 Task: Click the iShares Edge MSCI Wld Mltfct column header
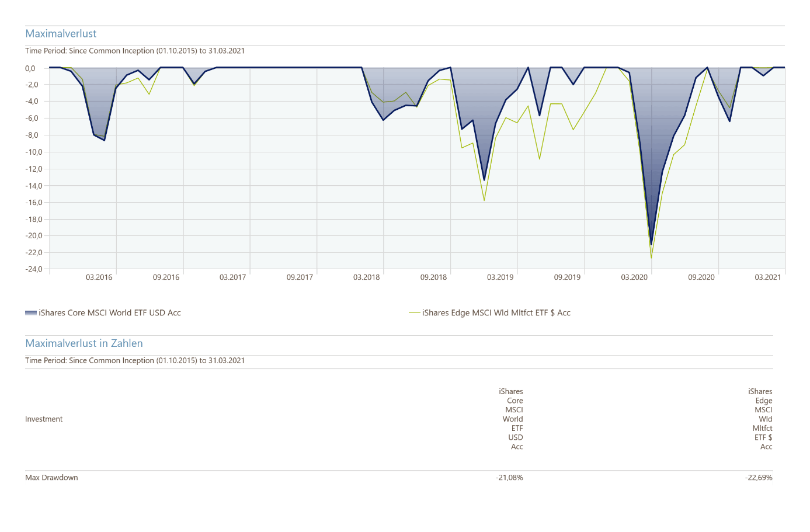pyautogui.click(x=760, y=419)
